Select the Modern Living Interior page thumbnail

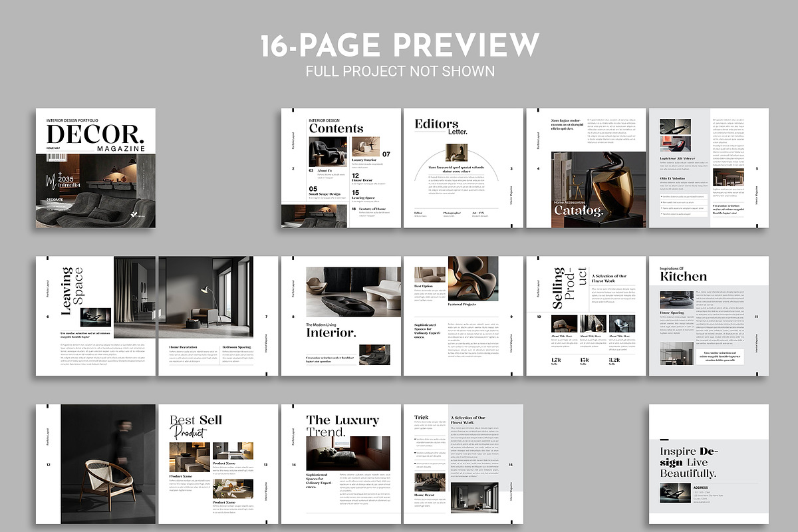point(340,316)
